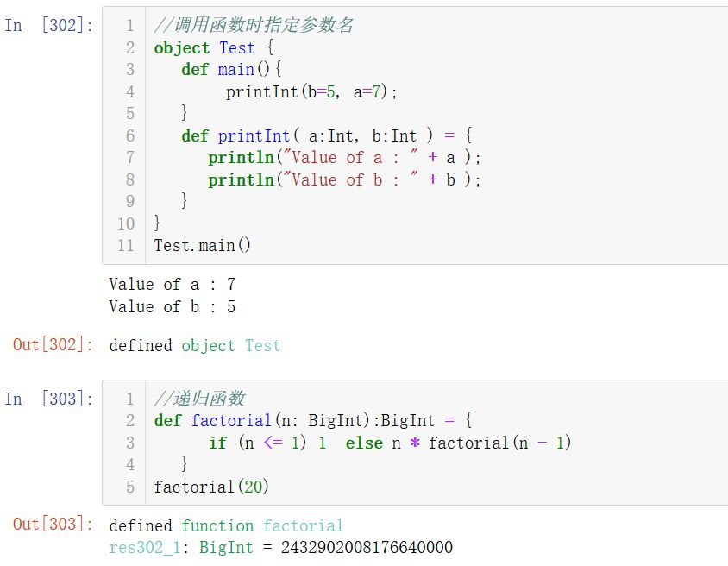Click line number 11 in the first cell
Image resolution: width=728 pixels, height=566 pixels.
(126, 246)
